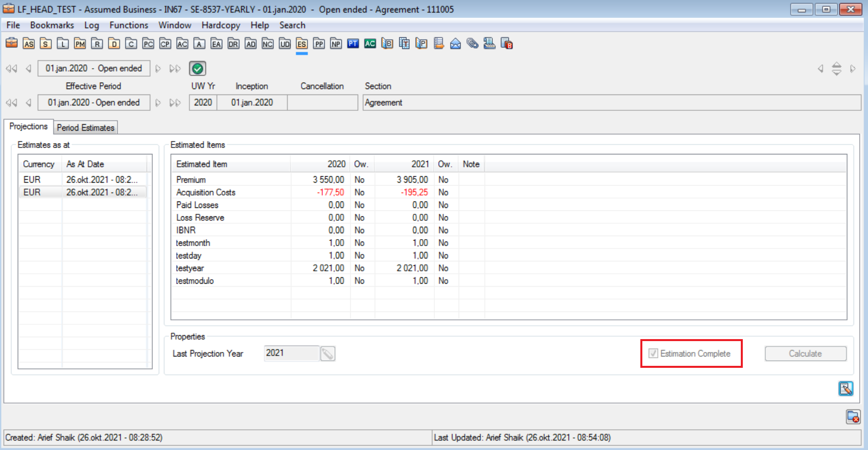Go to next effective period arrow
The image size is (868, 450).
pos(158,103)
